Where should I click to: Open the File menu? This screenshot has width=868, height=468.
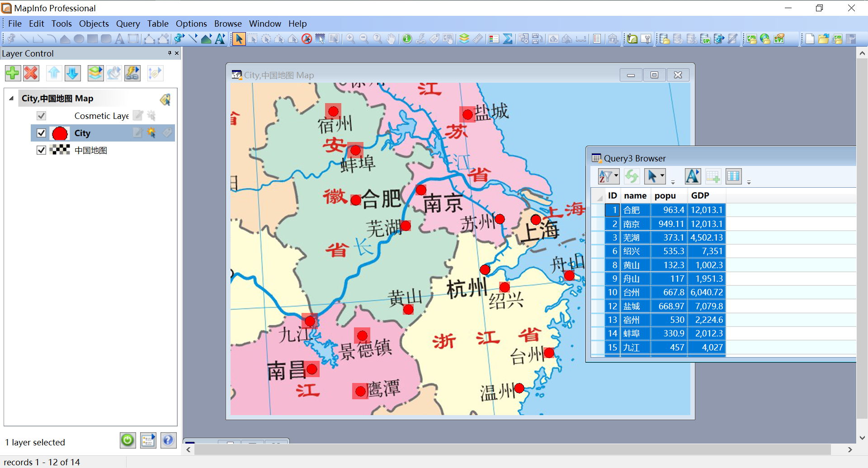15,24
